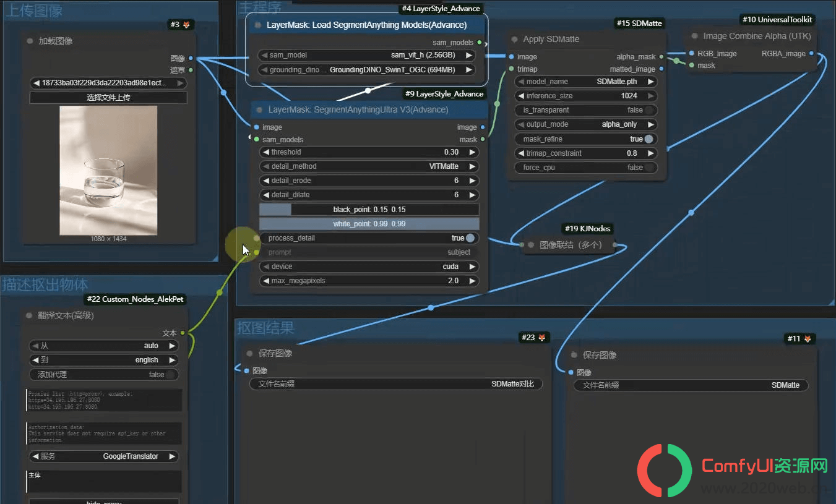Collapse the 保存图像 node with prefix SDMatte对比
Image resolution: width=836 pixels, height=504 pixels.
tap(250, 354)
